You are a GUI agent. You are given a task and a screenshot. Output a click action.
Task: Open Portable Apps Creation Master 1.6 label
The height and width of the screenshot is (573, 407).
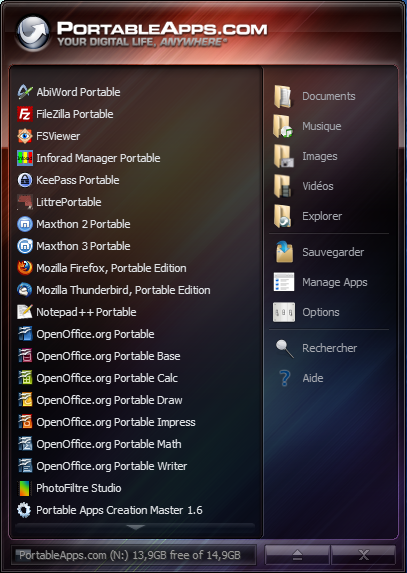tap(119, 510)
